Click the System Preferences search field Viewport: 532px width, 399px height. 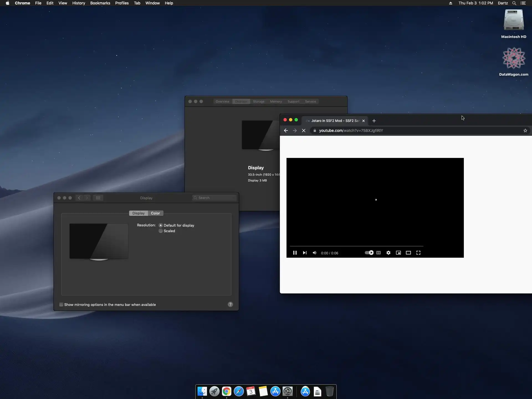pyautogui.click(x=216, y=198)
